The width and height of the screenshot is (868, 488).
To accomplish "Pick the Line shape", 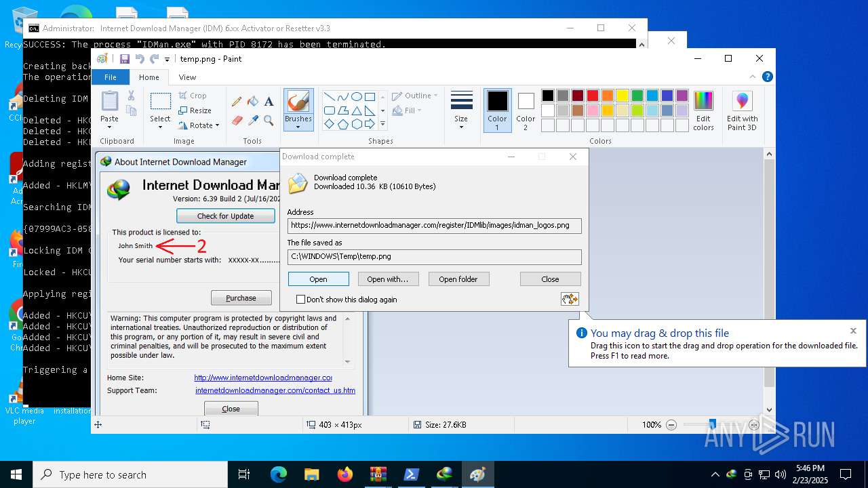I will [x=329, y=97].
